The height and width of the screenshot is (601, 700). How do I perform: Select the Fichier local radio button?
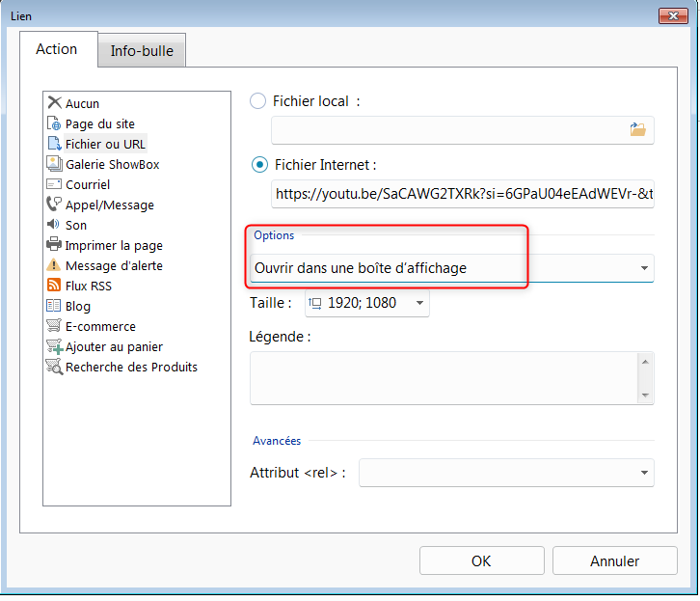coord(258,101)
